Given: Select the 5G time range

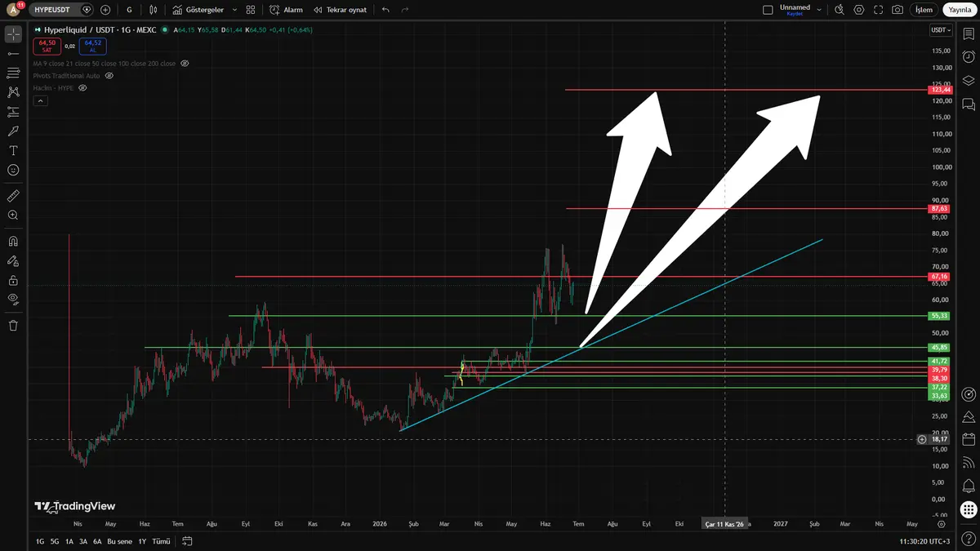Looking at the screenshot, I should pos(55,541).
